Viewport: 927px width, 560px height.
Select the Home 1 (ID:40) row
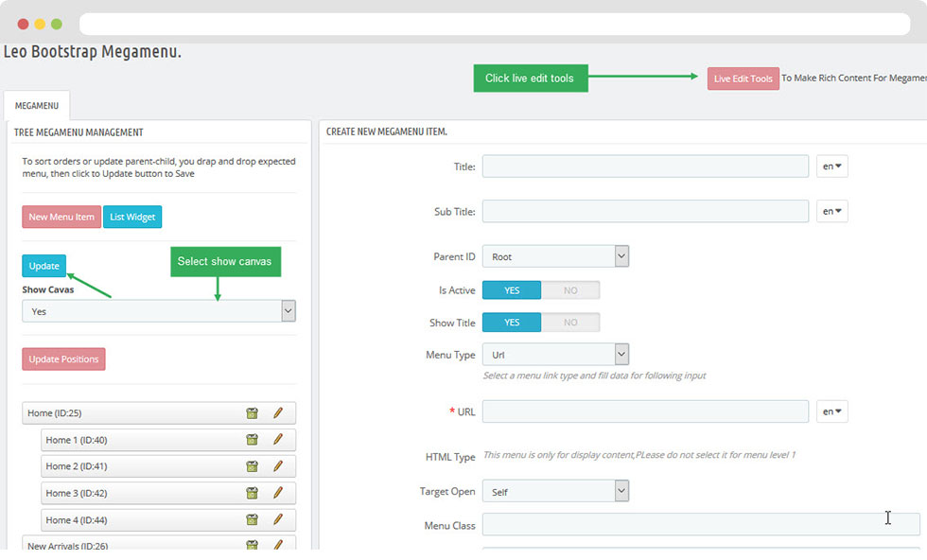click(x=168, y=439)
